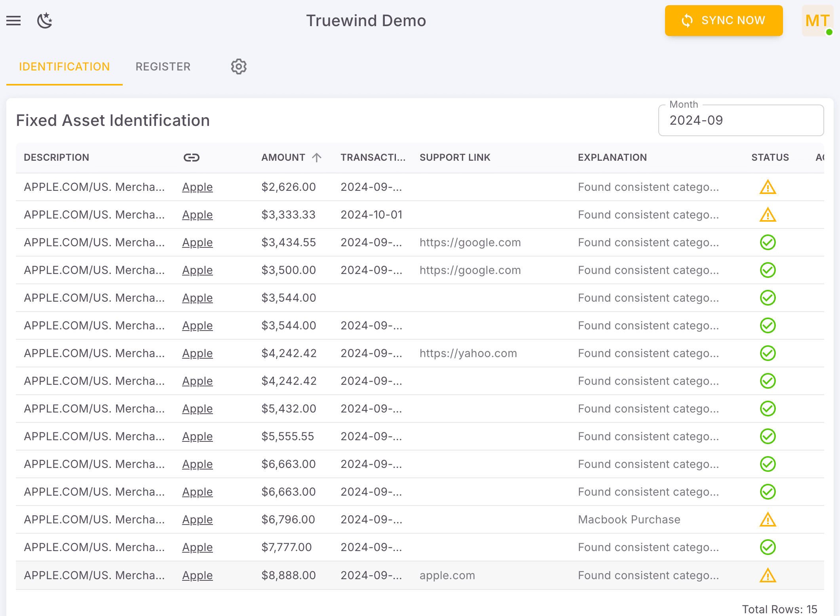Toggle the warning indicator on the $3,333.33 row
The width and height of the screenshot is (840, 616).
coord(767,215)
